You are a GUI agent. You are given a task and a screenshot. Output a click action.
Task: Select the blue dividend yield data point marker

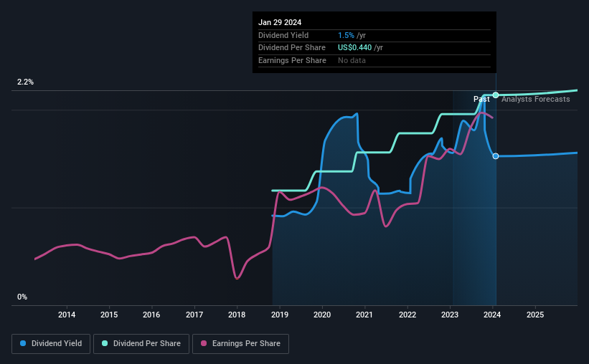pyautogui.click(x=496, y=156)
